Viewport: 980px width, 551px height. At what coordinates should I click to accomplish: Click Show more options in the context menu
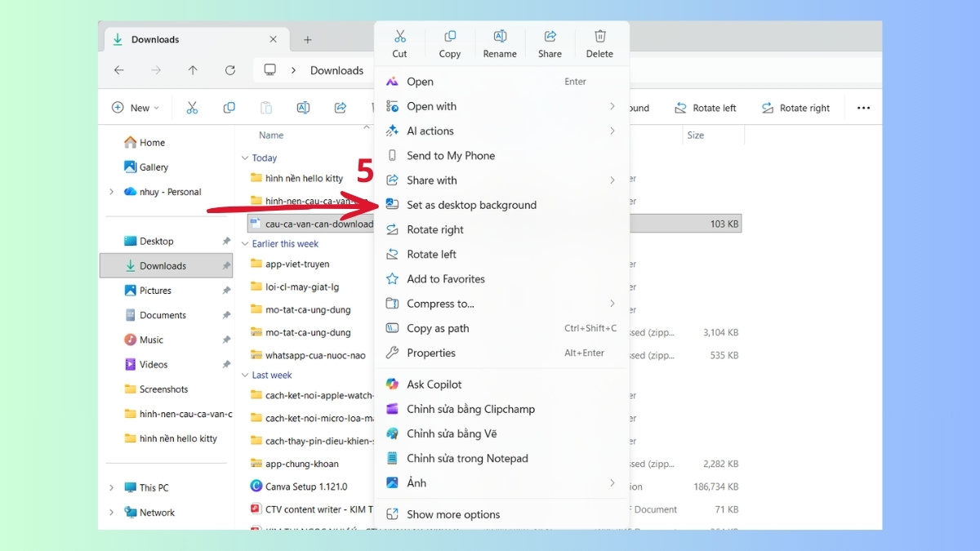coord(452,514)
